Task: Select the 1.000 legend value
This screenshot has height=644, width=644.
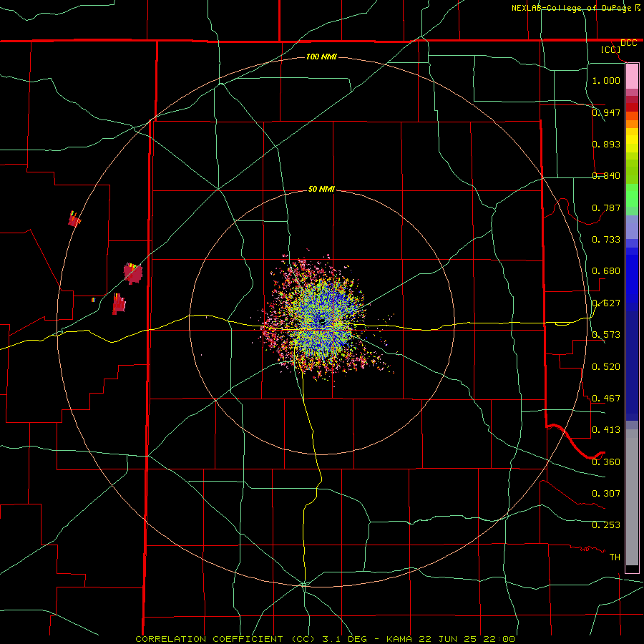Action: [606, 80]
